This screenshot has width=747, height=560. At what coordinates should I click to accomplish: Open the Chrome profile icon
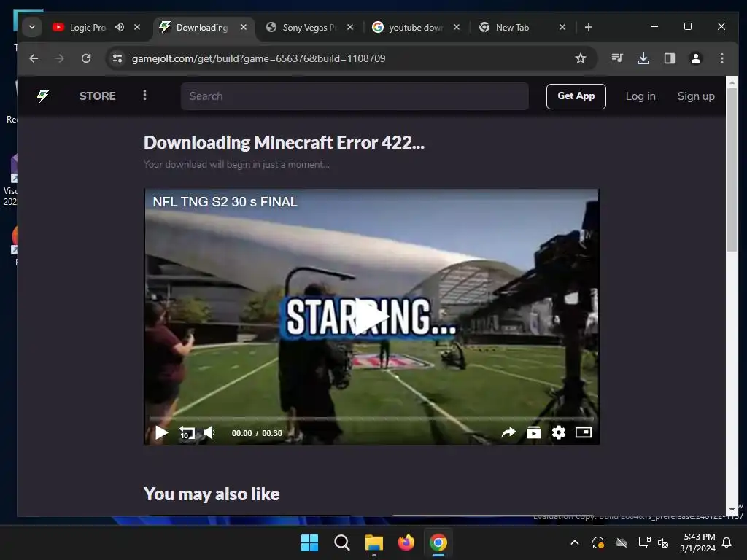pyautogui.click(x=695, y=58)
